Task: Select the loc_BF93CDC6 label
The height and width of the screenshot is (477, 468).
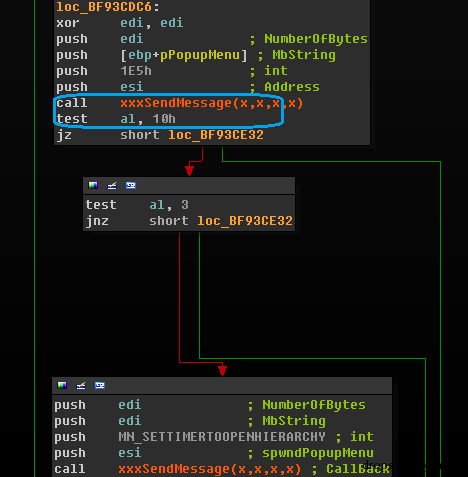Action: coord(104,7)
